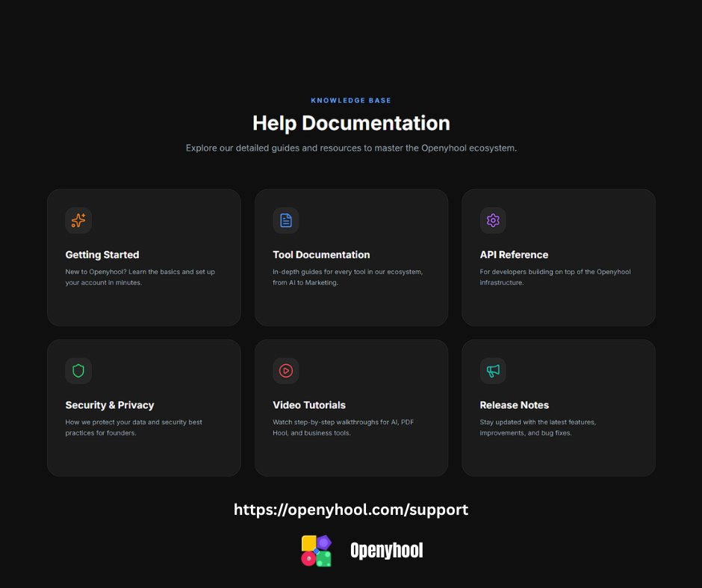Click the KNOWLEDGE BASE label
This screenshot has width=702, height=588.
click(x=351, y=100)
